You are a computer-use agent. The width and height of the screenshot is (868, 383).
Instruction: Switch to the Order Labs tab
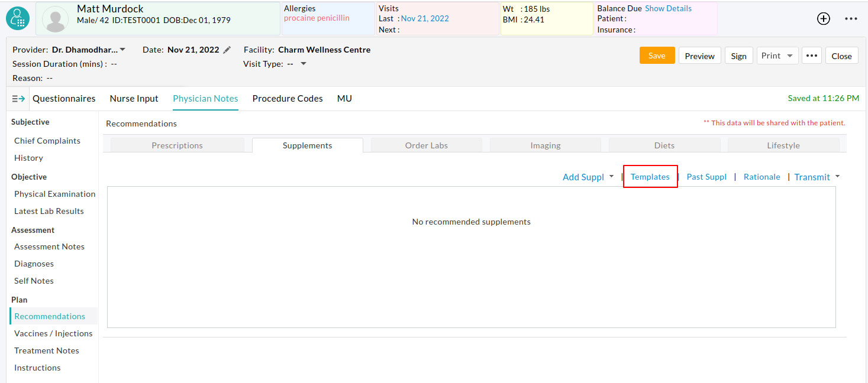coord(426,145)
